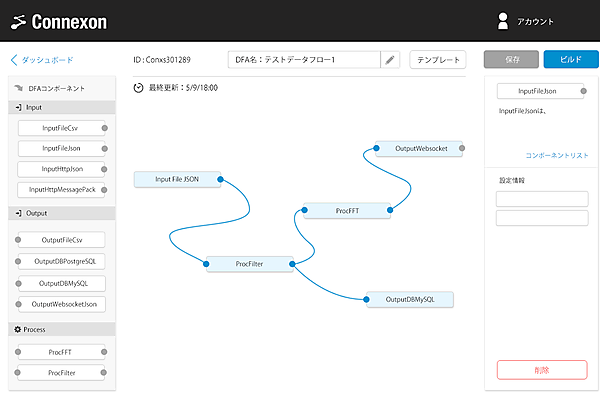Open the template button
The image size is (600, 400).
pos(438,60)
